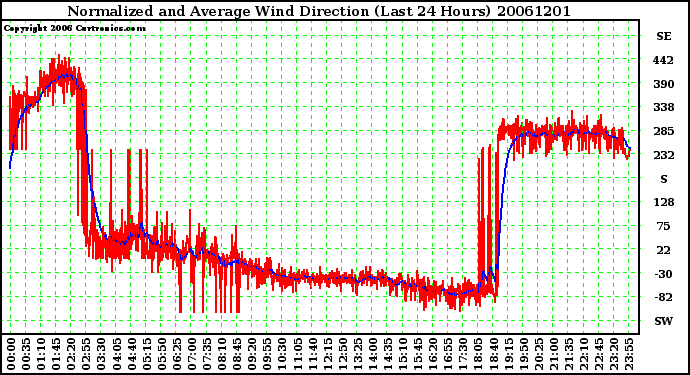The image size is (690, 375).
Task: Click the 08:45 time label
Action: 236,354
